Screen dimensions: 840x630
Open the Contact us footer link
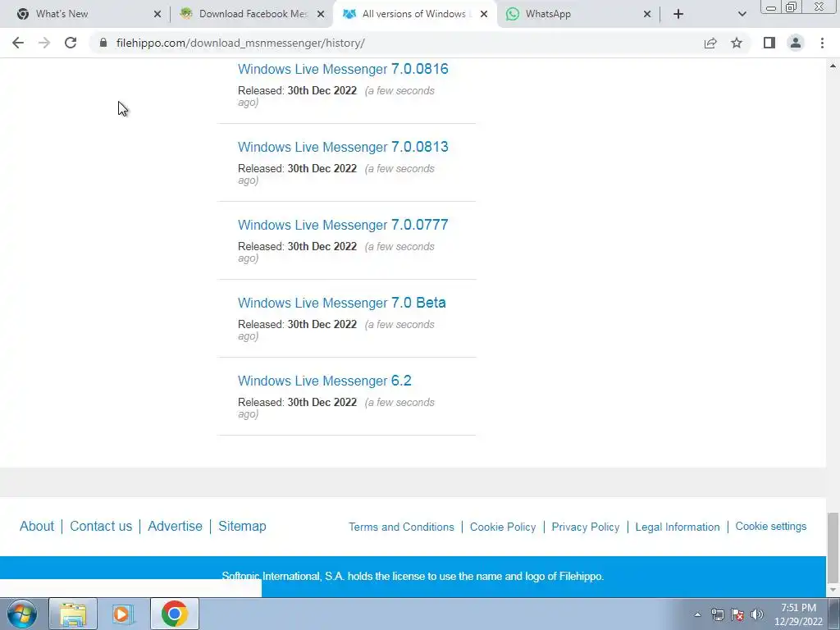click(x=101, y=526)
